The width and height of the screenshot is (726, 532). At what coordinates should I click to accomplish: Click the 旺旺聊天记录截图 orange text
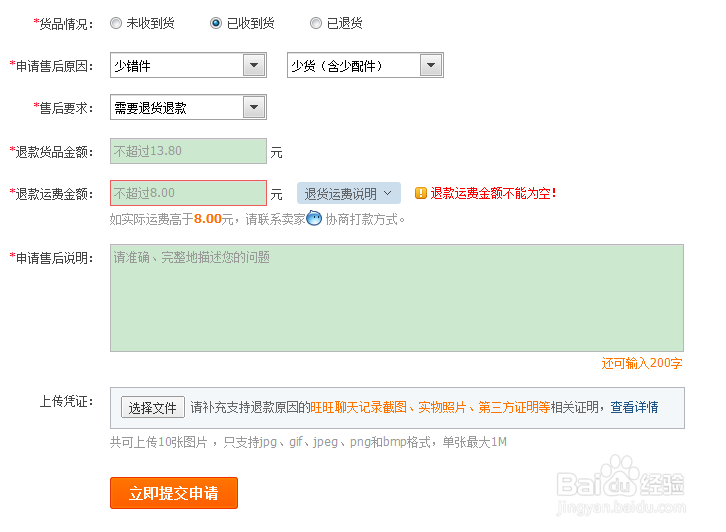pyautogui.click(x=358, y=407)
